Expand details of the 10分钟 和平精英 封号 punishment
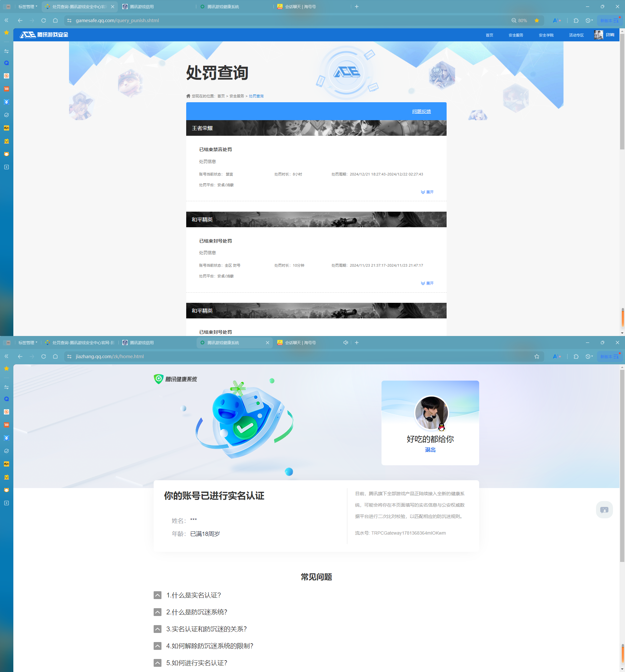This screenshot has height=672, width=625. tap(427, 283)
